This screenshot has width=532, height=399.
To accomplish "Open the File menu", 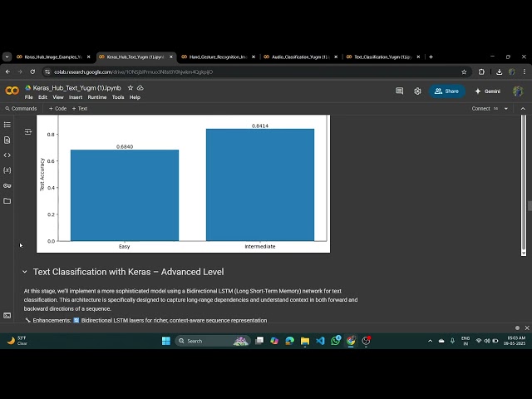I will (29, 97).
